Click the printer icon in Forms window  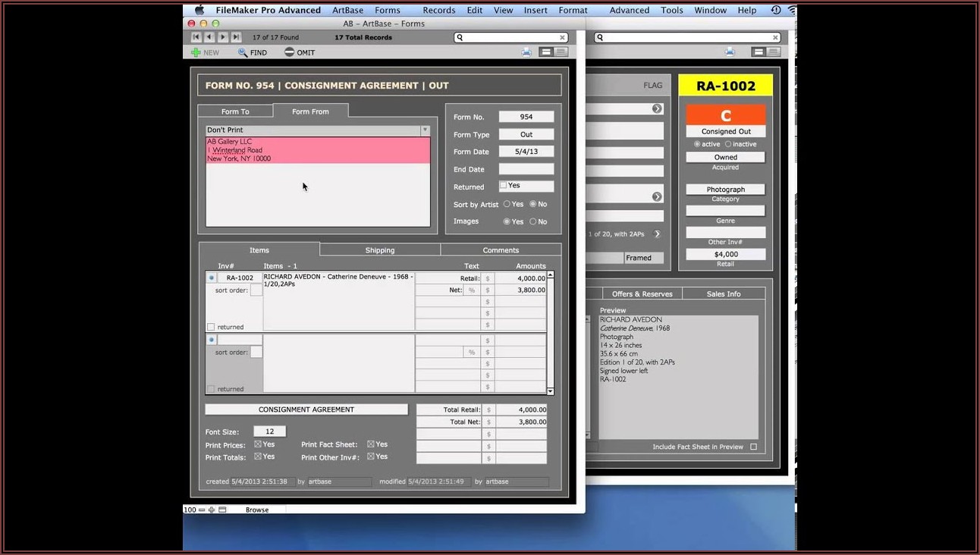(526, 52)
